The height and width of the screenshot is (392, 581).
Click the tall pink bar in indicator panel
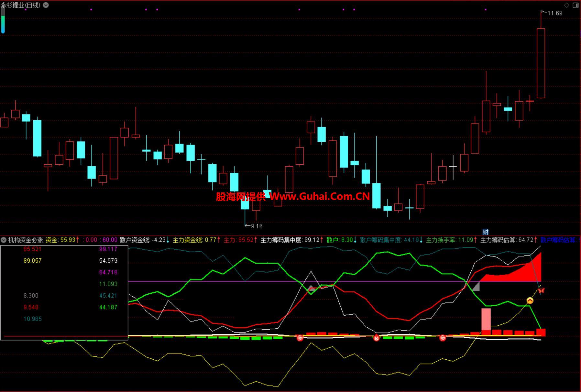pyautogui.click(x=486, y=319)
